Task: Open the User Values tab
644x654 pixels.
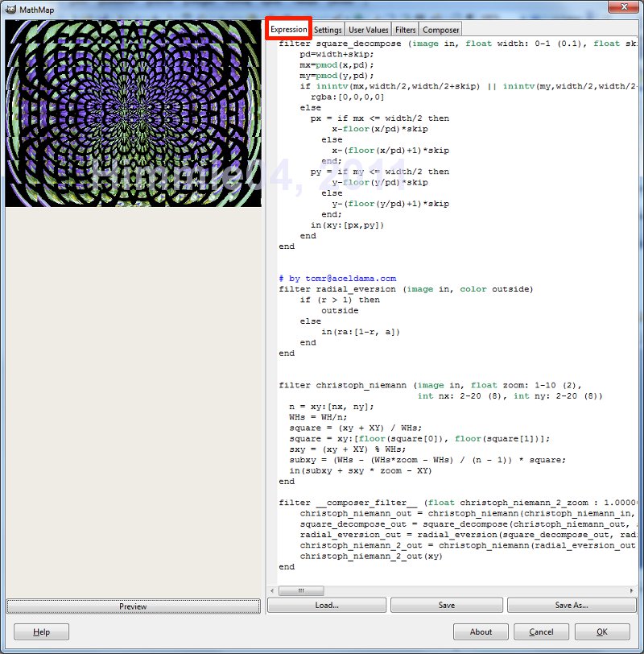Action: (368, 30)
